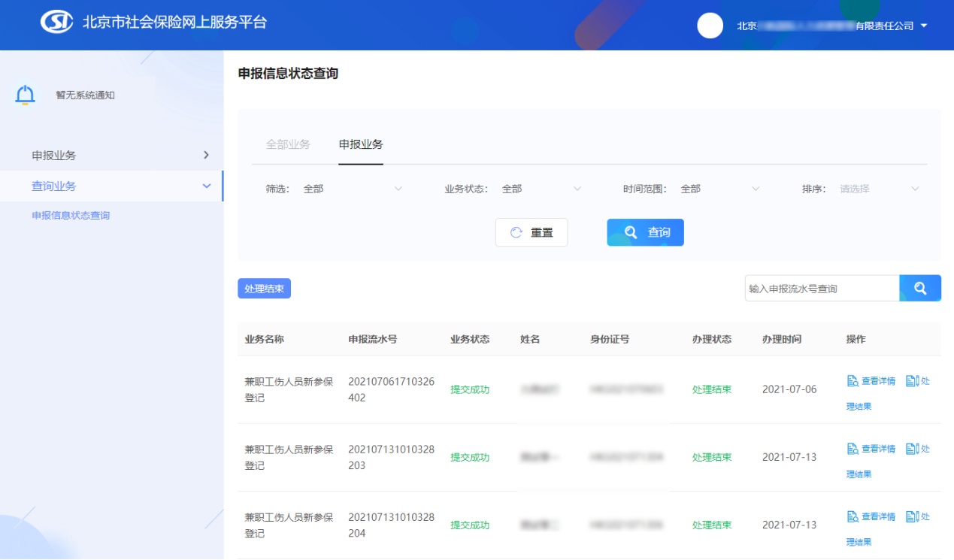954x560 pixels.
Task: Click the 业务名称 column header
Action: tap(265, 339)
